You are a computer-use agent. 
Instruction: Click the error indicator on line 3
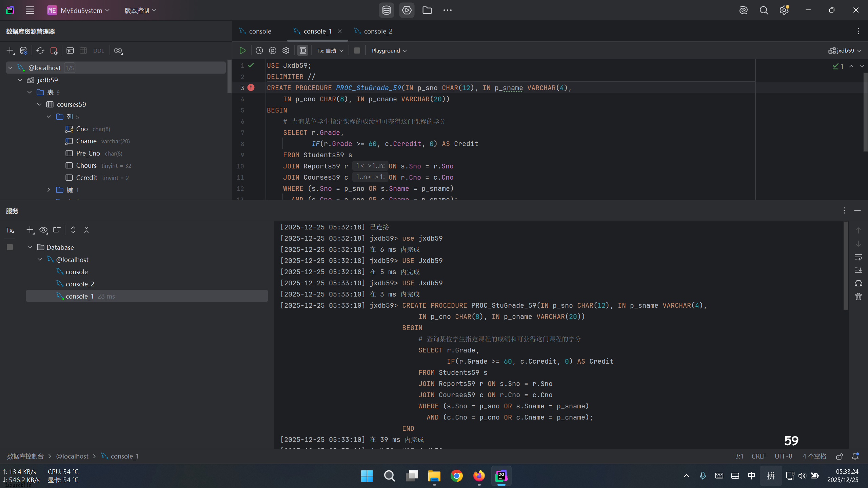(x=251, y=87)
